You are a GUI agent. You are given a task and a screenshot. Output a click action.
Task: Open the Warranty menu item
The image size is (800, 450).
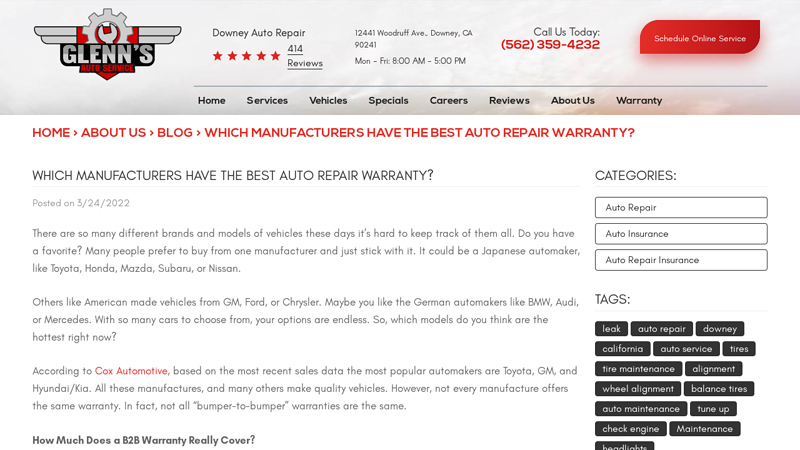coord(639,101)
